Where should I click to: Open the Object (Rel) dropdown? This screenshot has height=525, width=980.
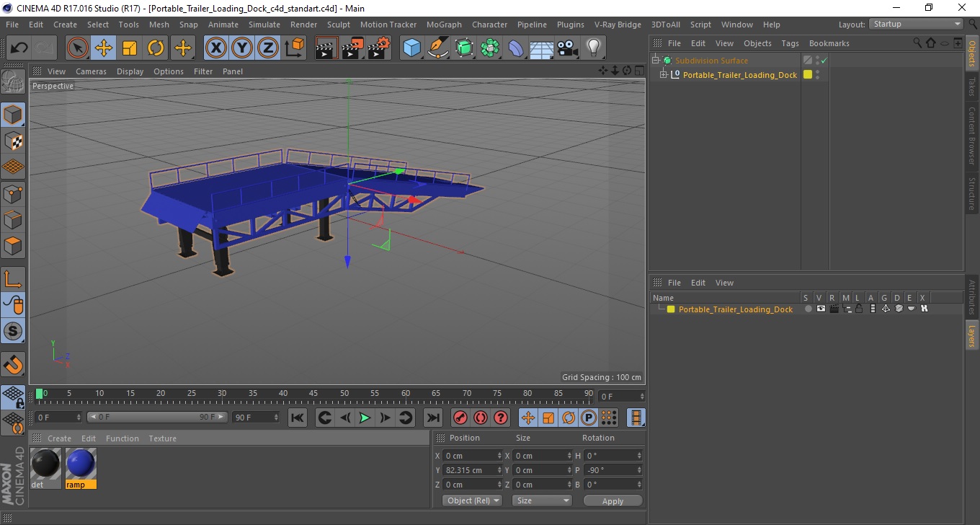[x=473, y=500]
